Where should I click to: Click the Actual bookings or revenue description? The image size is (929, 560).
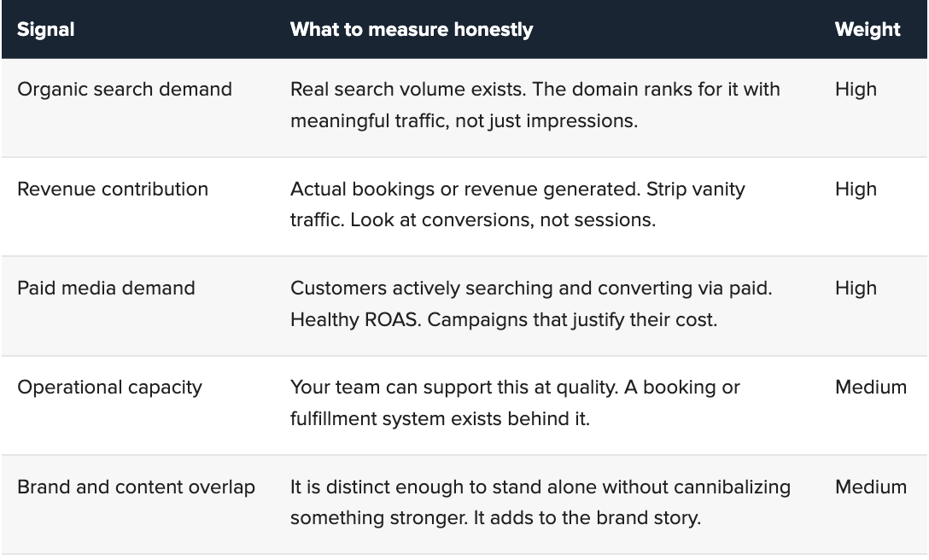(517, 204)
